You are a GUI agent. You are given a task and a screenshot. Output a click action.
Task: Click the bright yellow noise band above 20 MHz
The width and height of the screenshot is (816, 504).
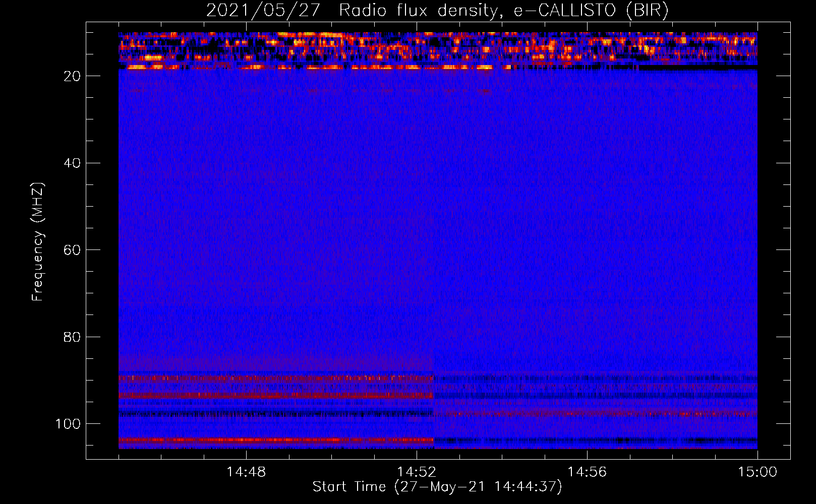(303, 67)
